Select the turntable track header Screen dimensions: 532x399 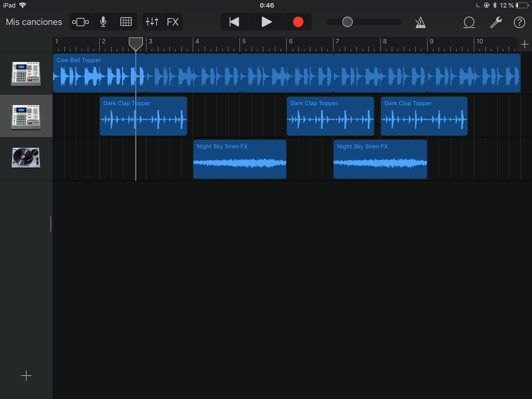pyautogui.click(x=26, y=158)
